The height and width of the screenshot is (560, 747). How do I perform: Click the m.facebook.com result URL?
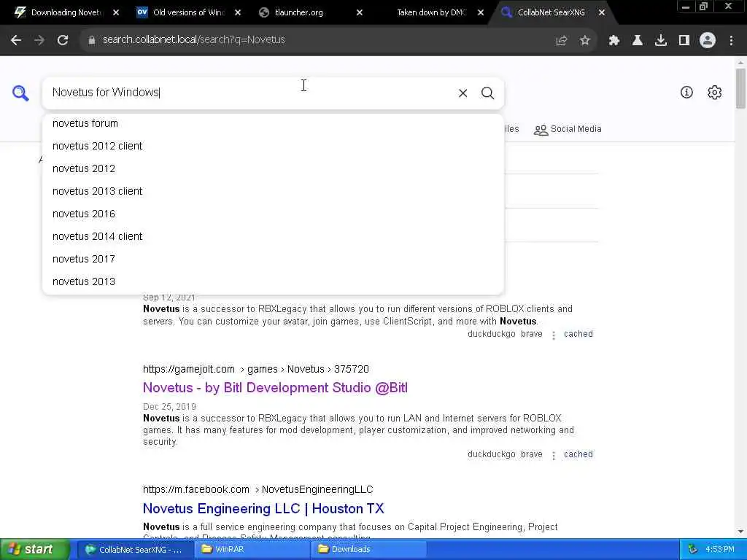tap(258, 489)
